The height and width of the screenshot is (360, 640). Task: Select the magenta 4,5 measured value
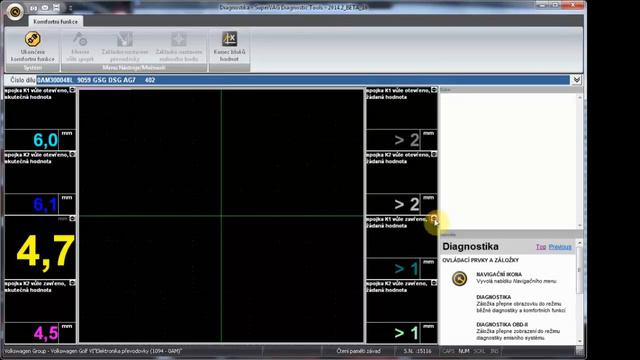click(x=46, y=333)
